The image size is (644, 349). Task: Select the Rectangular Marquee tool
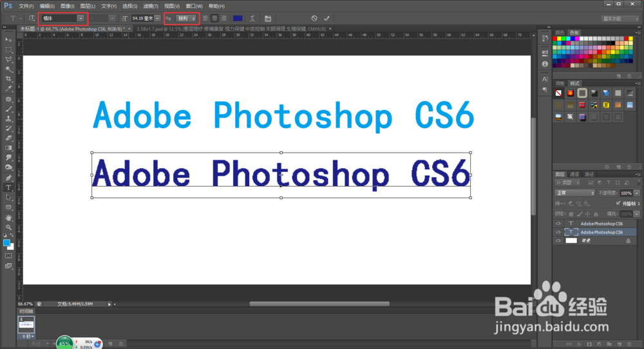pyautogui.click(x=8, y=50)
